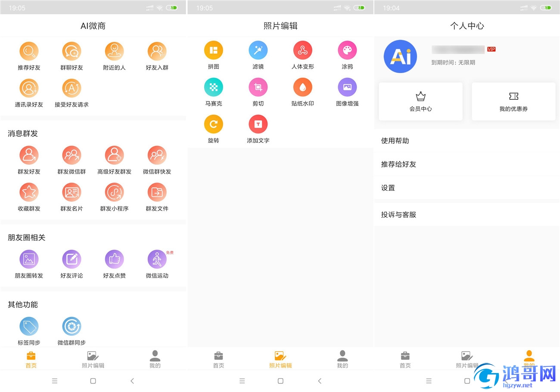Tap the red VIP badge
The height and width of the screenshot is (392, 560).
tap(492, 49)
